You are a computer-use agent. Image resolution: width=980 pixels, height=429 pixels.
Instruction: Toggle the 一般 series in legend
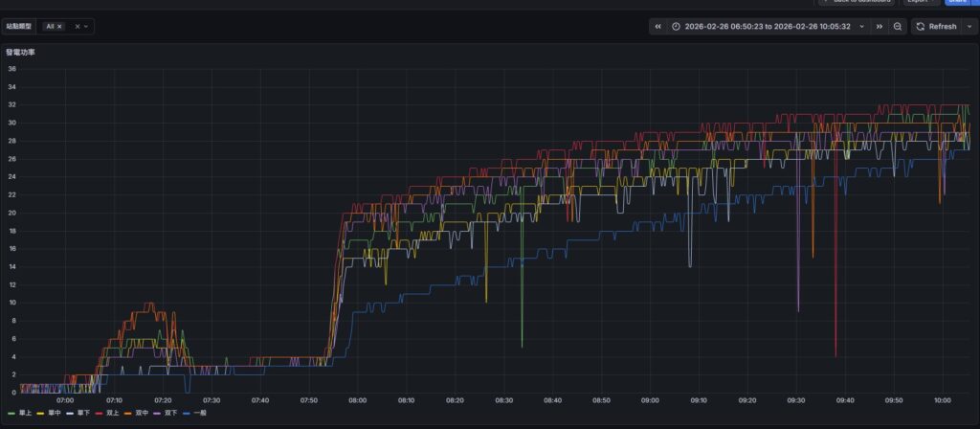point(199,413)
